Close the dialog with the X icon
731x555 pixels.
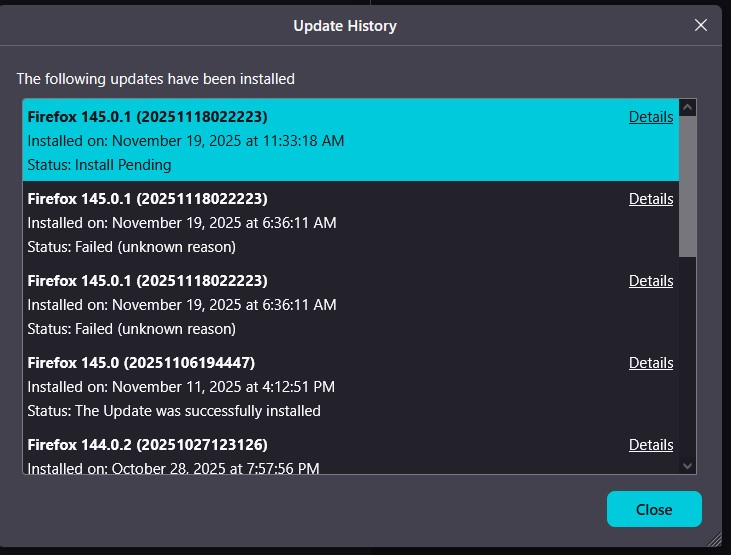point(701,25)
